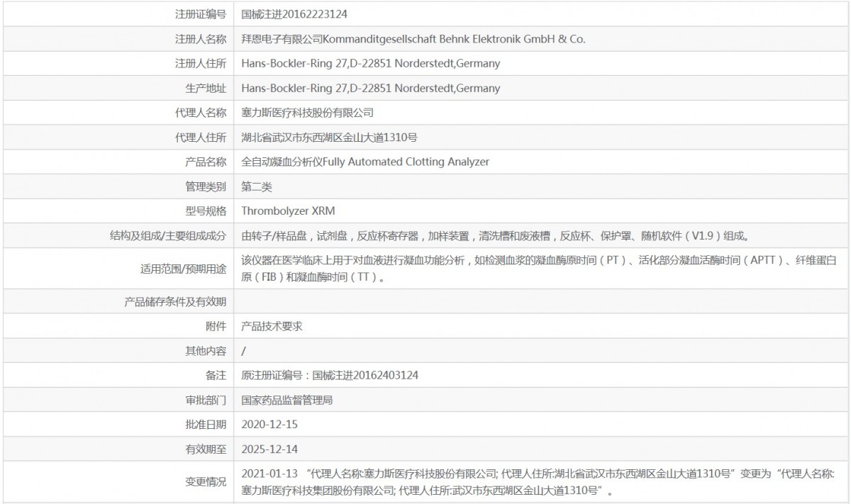Viewport: 851px width, 504px height.
Task: Click the 批准日期 label
Action: point(206,425)
